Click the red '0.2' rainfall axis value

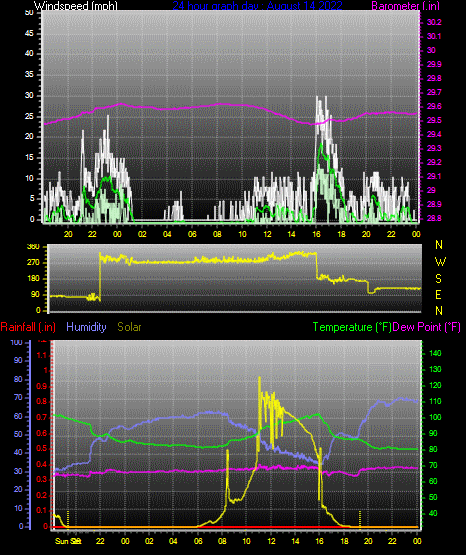tap(42, 495)
